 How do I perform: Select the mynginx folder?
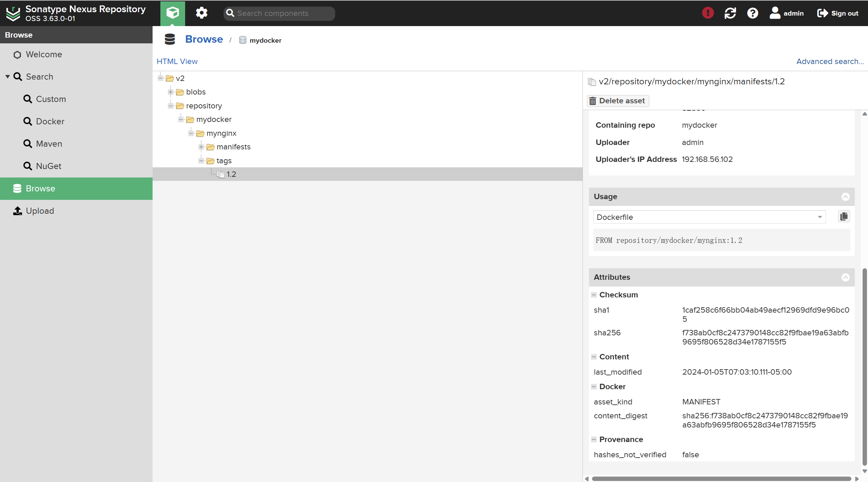221,133
